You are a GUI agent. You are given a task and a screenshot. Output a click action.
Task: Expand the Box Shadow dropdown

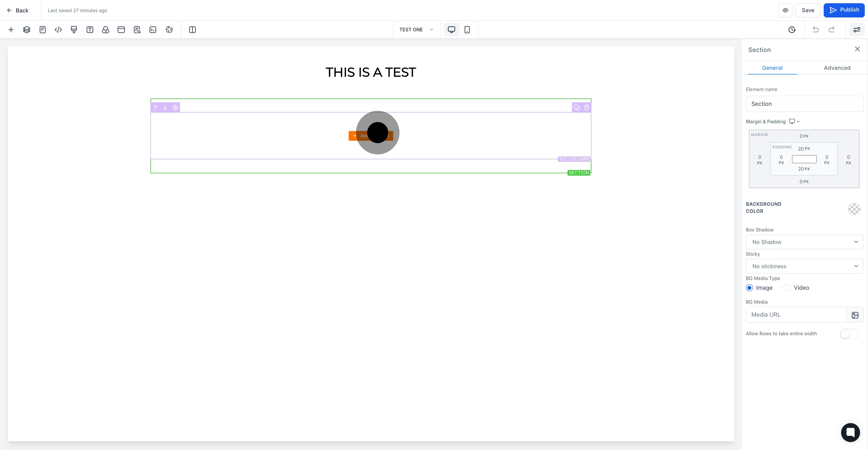coord(805,242)
